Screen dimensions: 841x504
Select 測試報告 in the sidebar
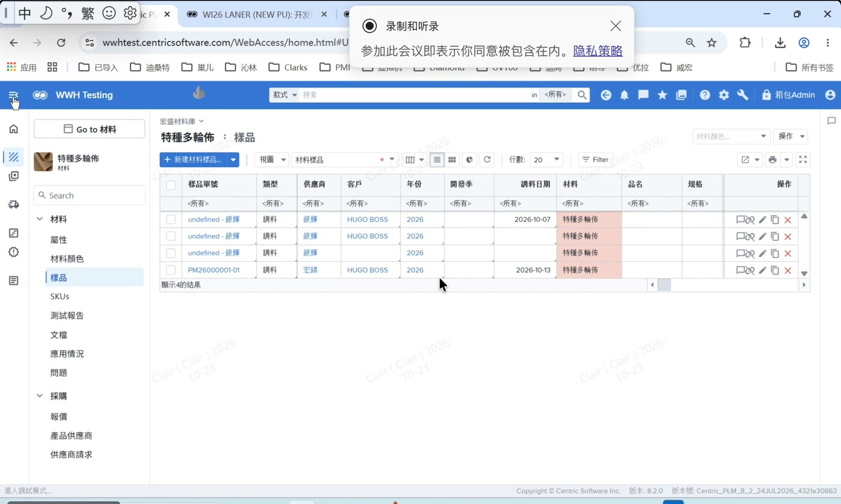coord(67,315)
